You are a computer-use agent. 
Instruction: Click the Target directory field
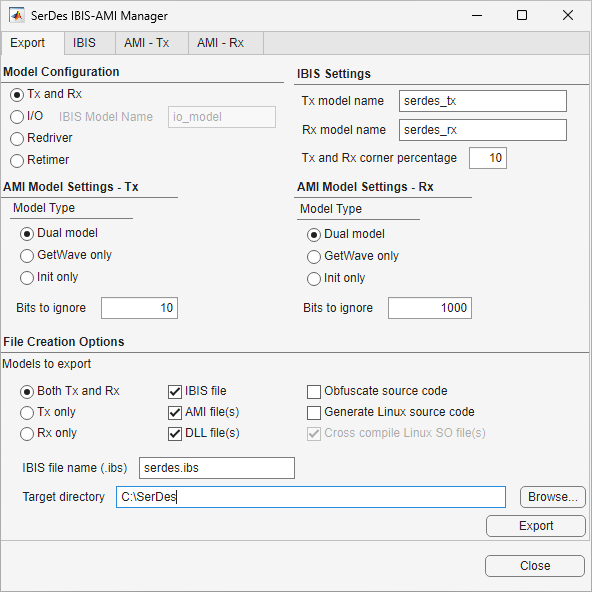coord(311,497)
